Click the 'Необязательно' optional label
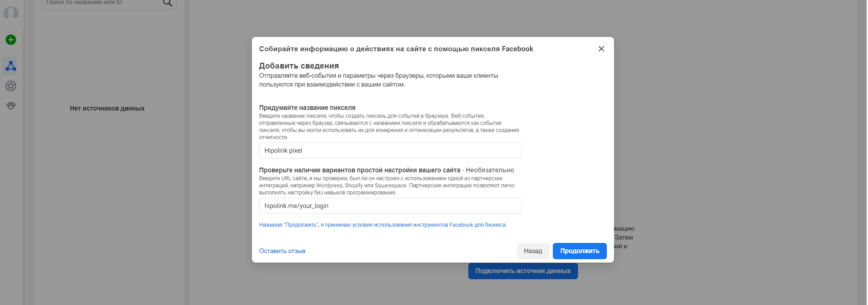The width and height of the screenshot is (868, 305). tap(490, 170)
